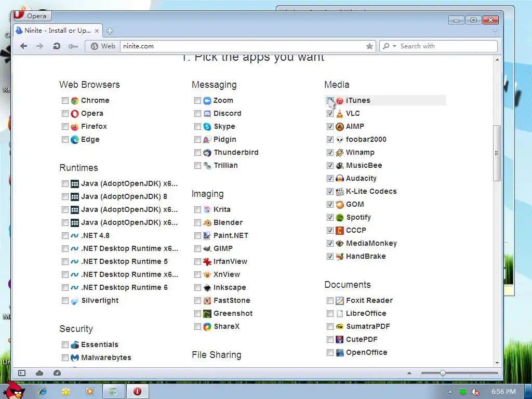Click the browser Back arrow

23,46
